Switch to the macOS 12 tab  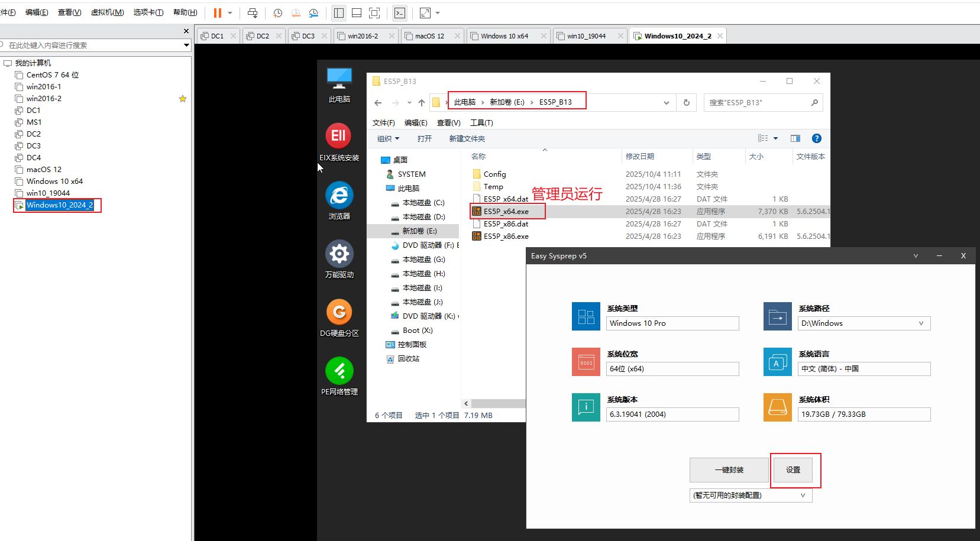pyautogui.click(x=429, y=36)
